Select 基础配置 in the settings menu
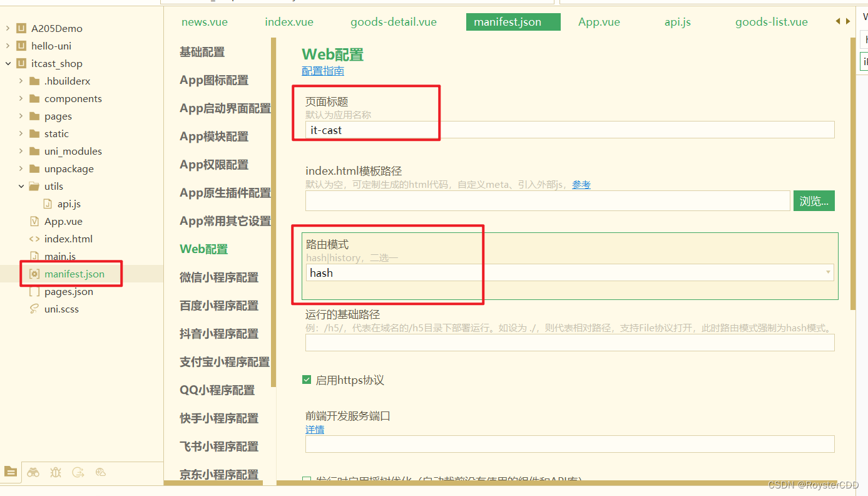The width and height of the screenshot is (868, 496). point(202,52)
